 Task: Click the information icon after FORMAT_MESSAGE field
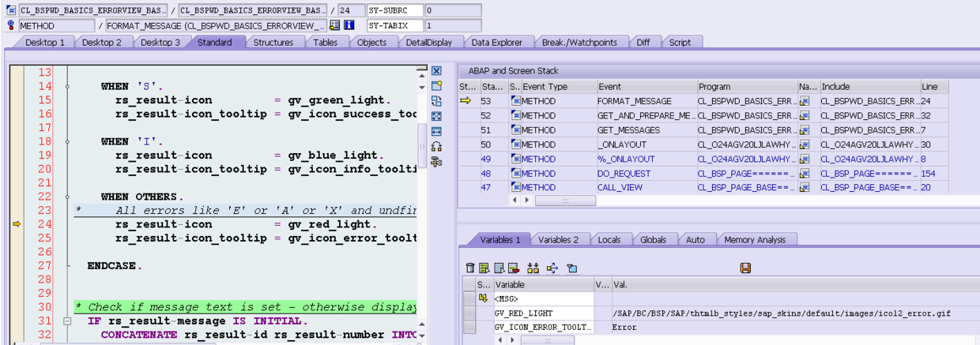[349, 25]
